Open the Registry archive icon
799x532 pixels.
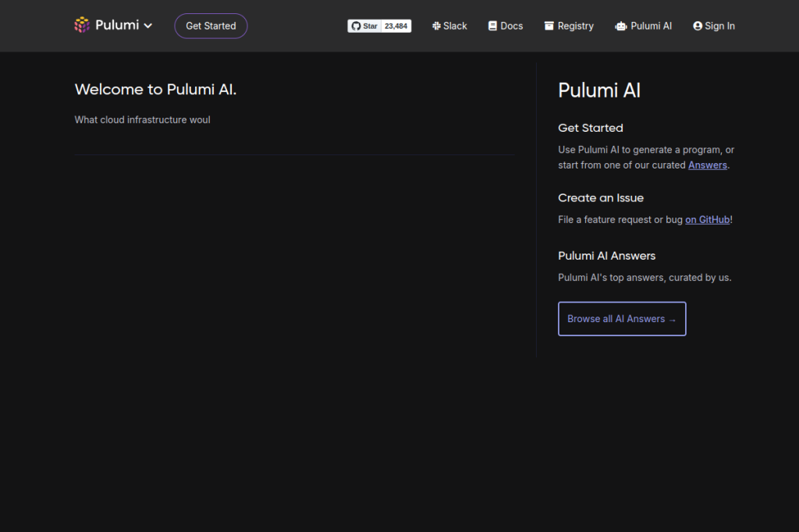click(x=549, y=26)
